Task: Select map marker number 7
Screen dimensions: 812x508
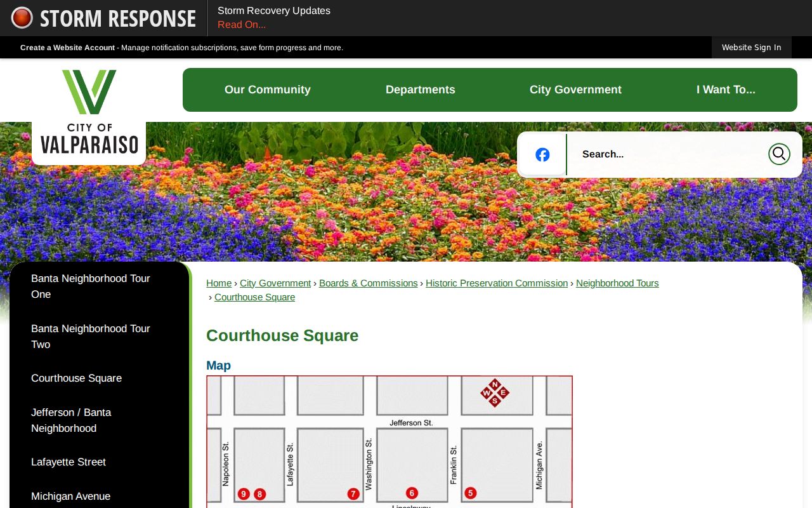Action: point(353,494)
